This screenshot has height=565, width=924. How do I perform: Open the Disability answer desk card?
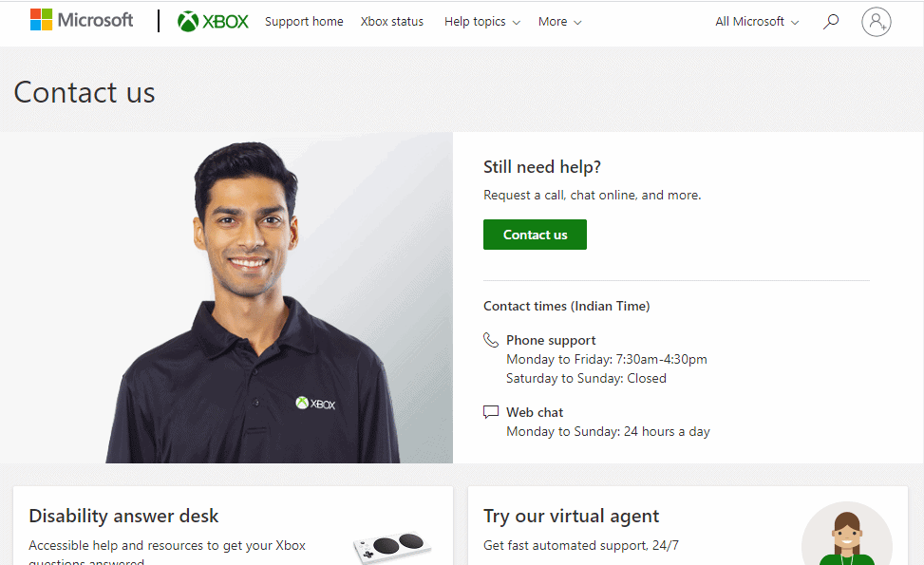click(x=124, y=516)
